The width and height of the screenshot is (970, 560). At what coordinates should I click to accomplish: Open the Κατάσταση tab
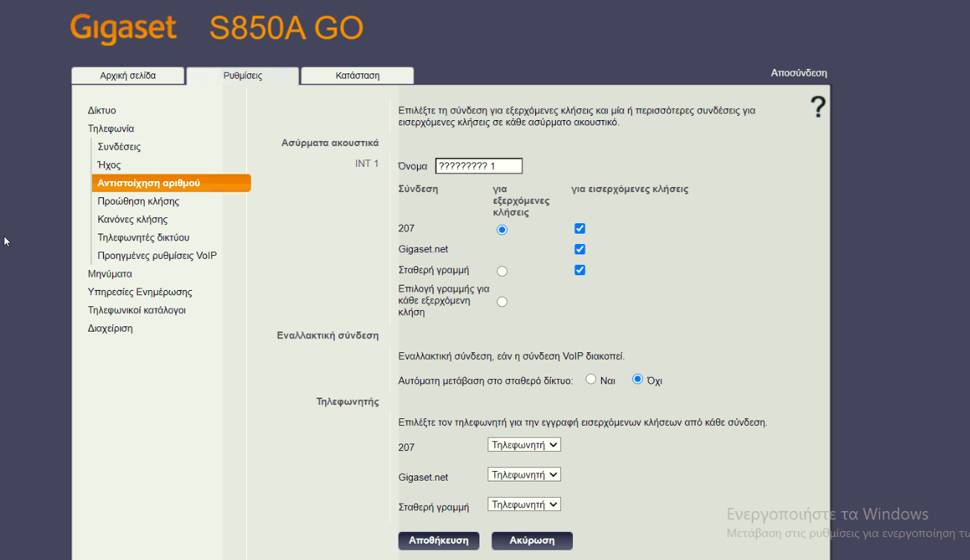357,76
